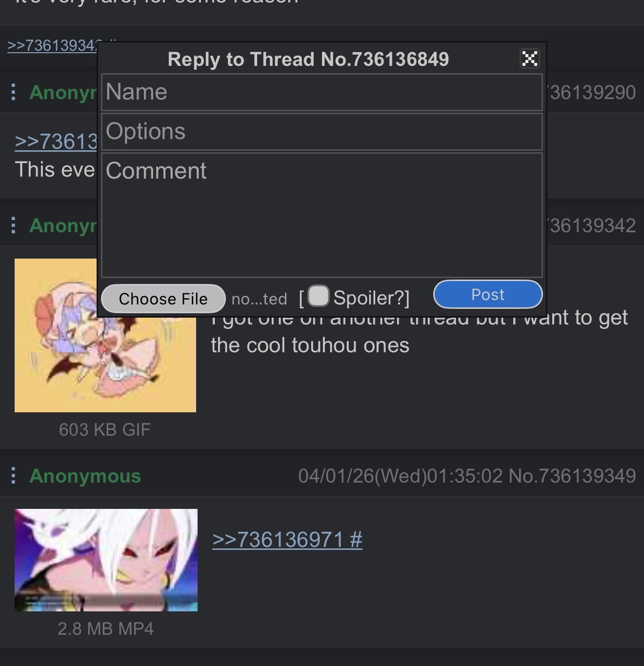
Task: Click the partially hidden post number 36139342
Action: pos(591,225)
